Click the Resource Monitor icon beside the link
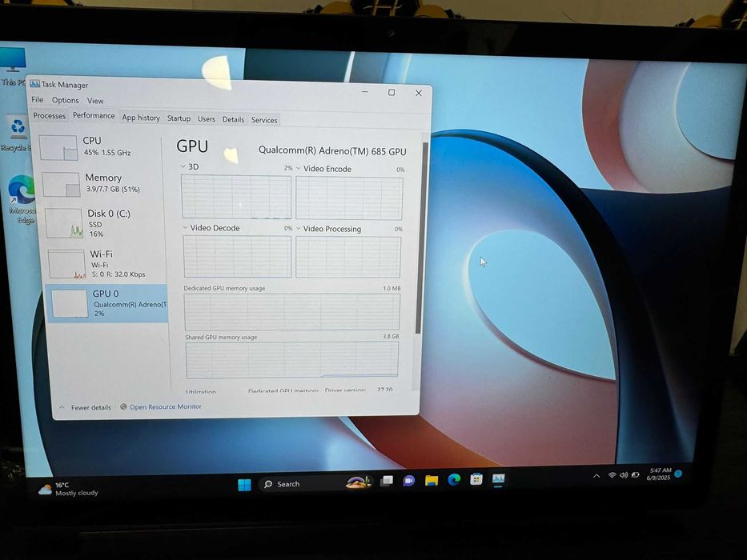The image size is (747, 560). tap(123, 406)
